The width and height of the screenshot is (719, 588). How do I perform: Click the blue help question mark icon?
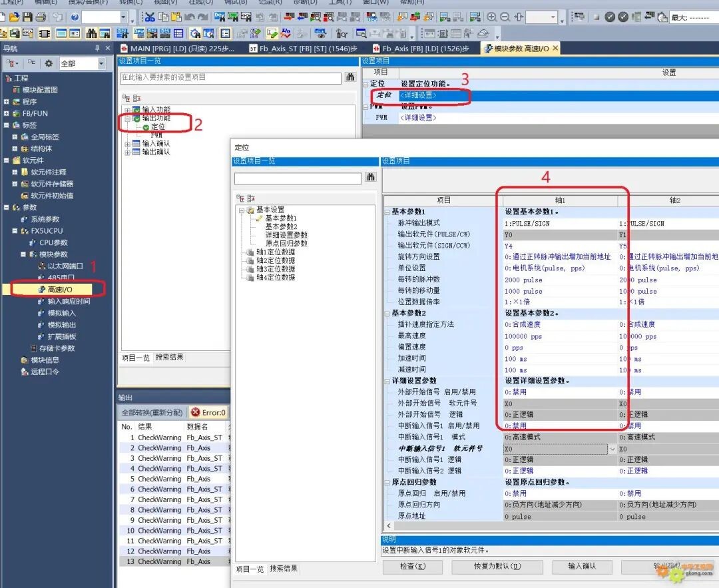click(x=75, y=17)
